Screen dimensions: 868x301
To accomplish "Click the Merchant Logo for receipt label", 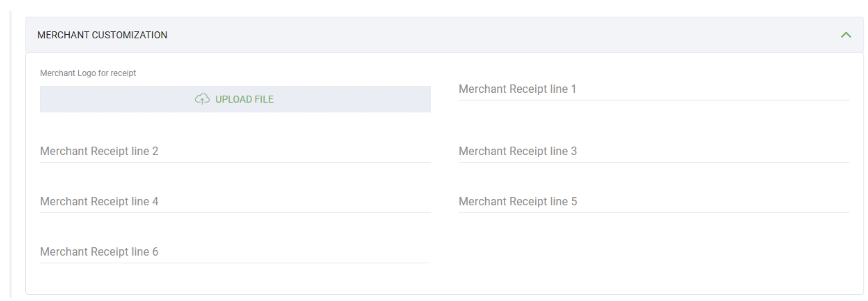I will 88,73.
